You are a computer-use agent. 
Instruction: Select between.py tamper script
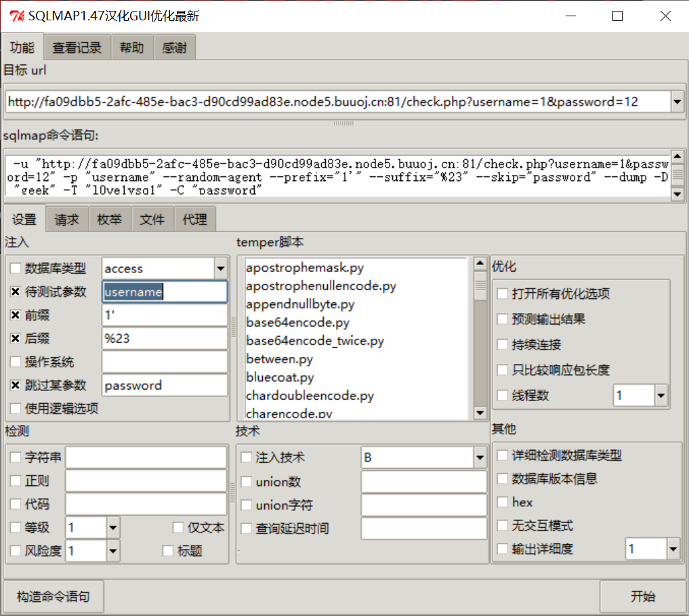pos(280,359)
